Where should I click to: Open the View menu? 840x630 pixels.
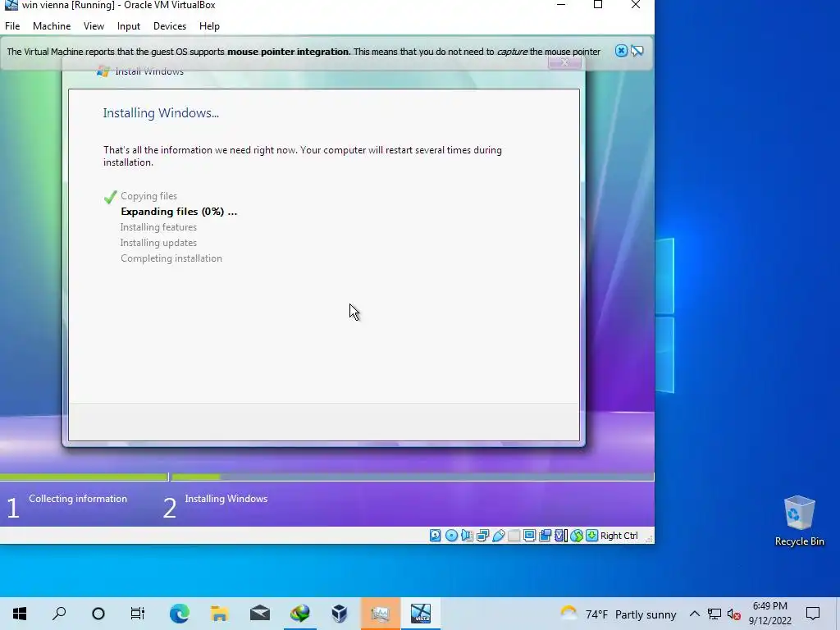(x=94, y=26)
